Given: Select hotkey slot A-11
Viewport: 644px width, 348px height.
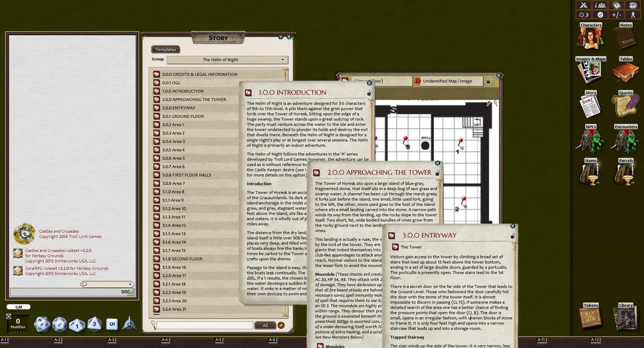Looking at the screenshot, I should coord(541,340).
